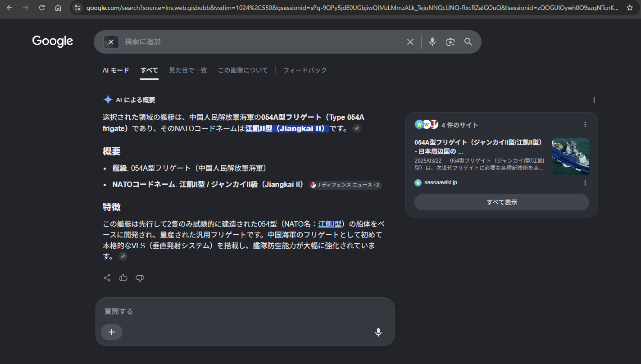Switch to the AI モード tab

coord(116,70)
